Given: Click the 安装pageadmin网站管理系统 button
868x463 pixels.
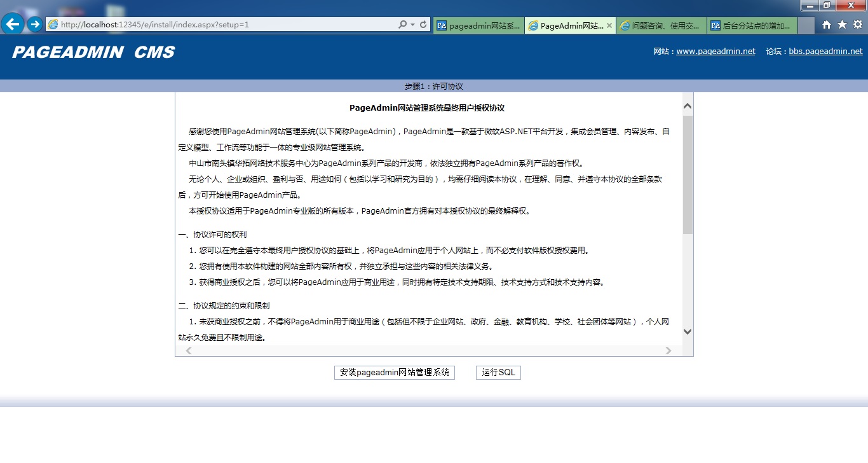Looking at the screenshot, I should [394, 373].
